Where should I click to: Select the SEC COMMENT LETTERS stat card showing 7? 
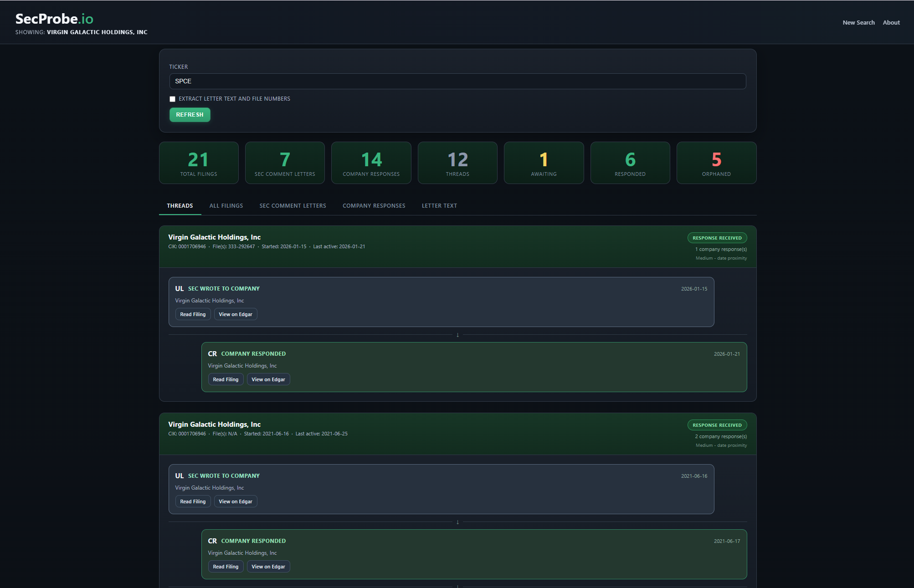click(284, 163)
